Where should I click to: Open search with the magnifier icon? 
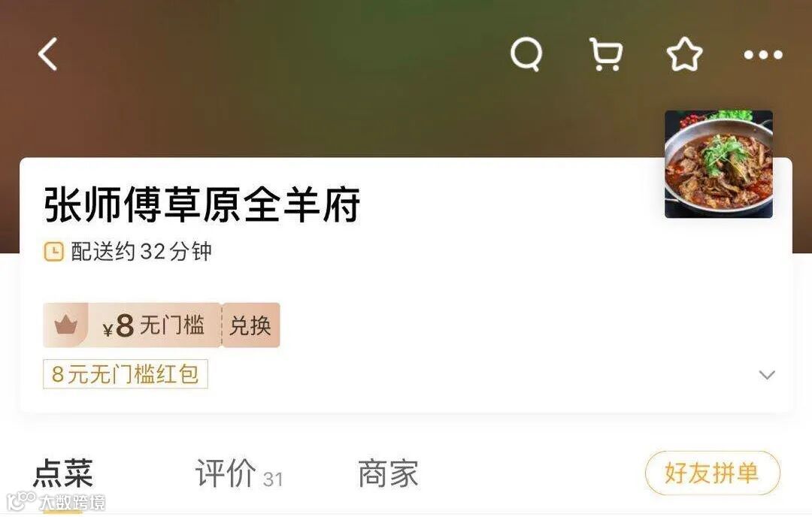(526, 54)
